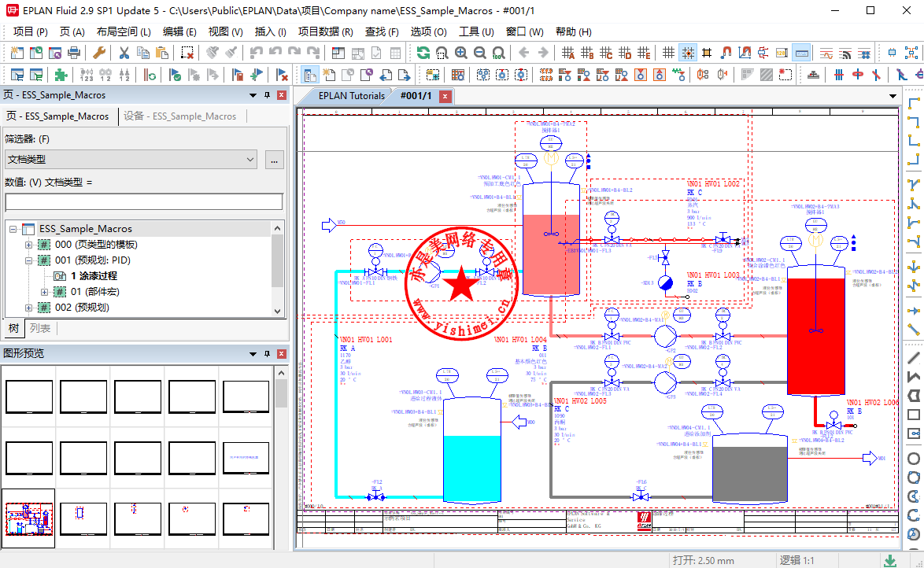Open the document tabs list arrow

[x=893, y=96]
